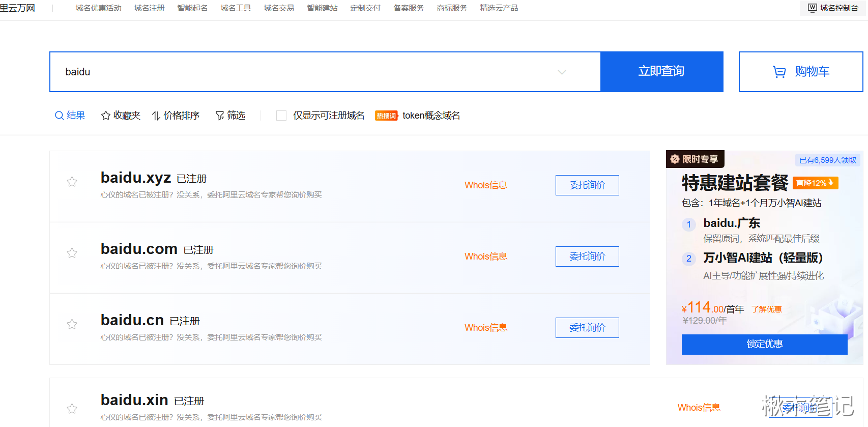The width and height of the screenshot is (868, 427).
Task: Open the 域名工具 menu
Action: click(x=236, y=8)
